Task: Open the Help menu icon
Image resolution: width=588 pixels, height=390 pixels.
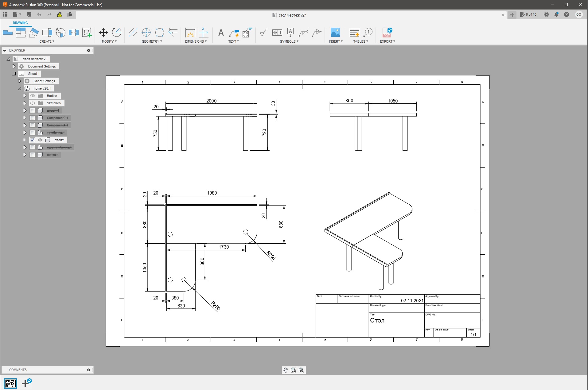Action: click(x=567, y=14)
